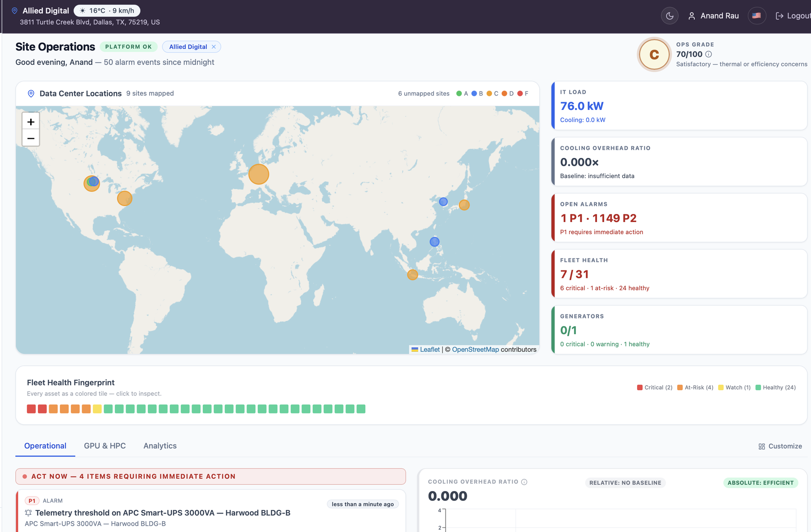Open the OpenStreetMap link
This screenshot has width=811, height=532.
(475, 350)
